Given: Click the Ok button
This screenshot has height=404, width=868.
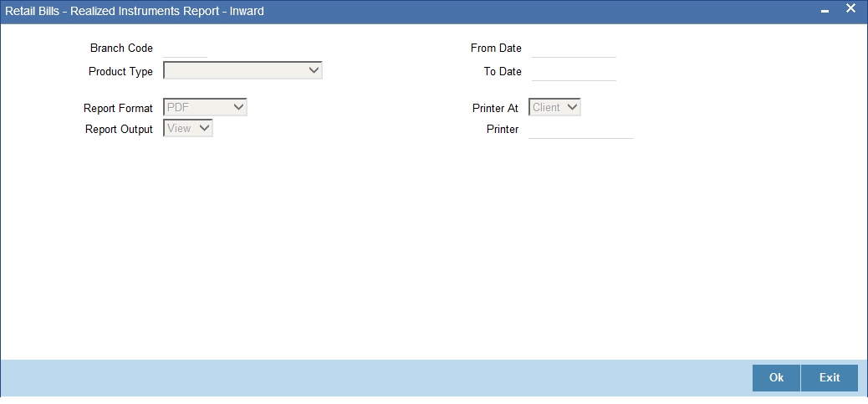Looking at the screenshot, I should click(x=776, y=378).
